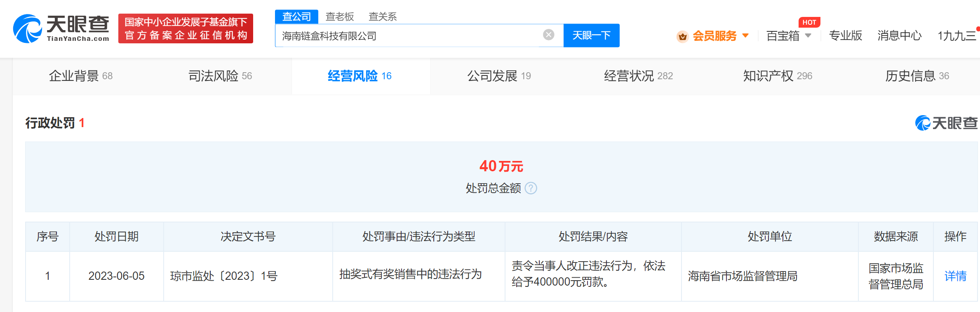The height and width of the screenshot is (312, 980).
Task: Click the 处罚日期 column header
Action: click(116, 236)
